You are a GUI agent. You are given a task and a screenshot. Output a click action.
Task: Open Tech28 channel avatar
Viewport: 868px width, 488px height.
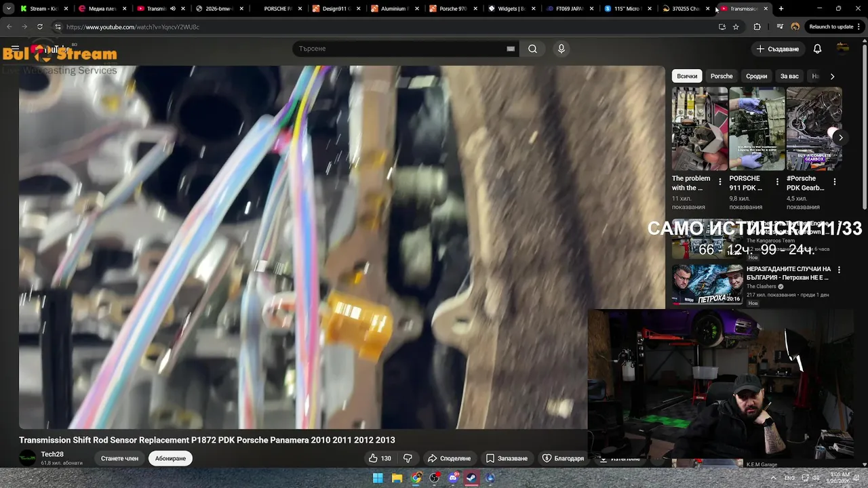[x=28, y=458]
